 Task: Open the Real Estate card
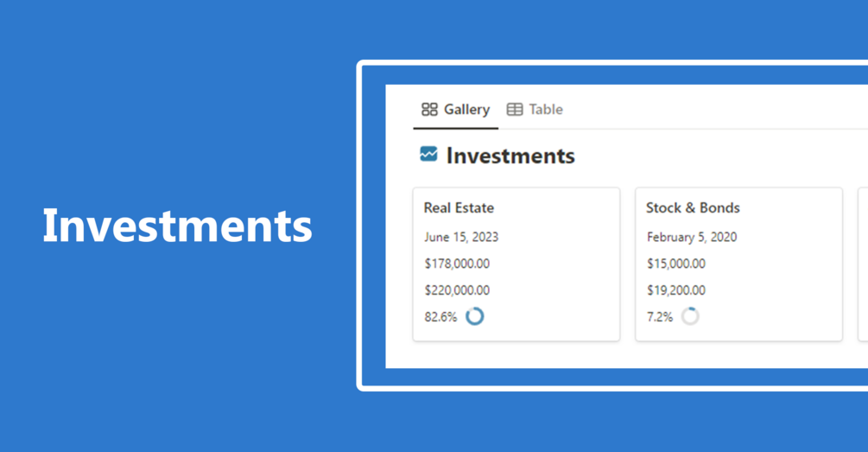pyautogui.click(x=516, y=264)
